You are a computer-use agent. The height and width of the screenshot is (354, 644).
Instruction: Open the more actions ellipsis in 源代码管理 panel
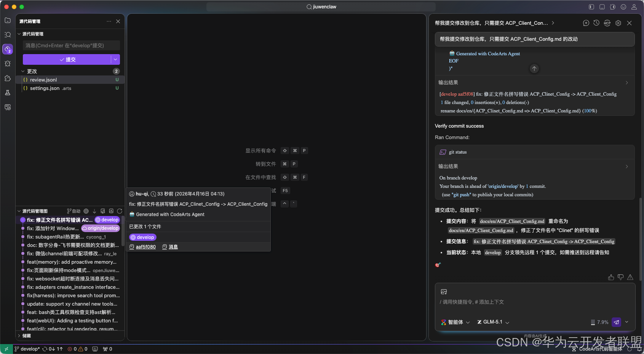coord(109,21)
